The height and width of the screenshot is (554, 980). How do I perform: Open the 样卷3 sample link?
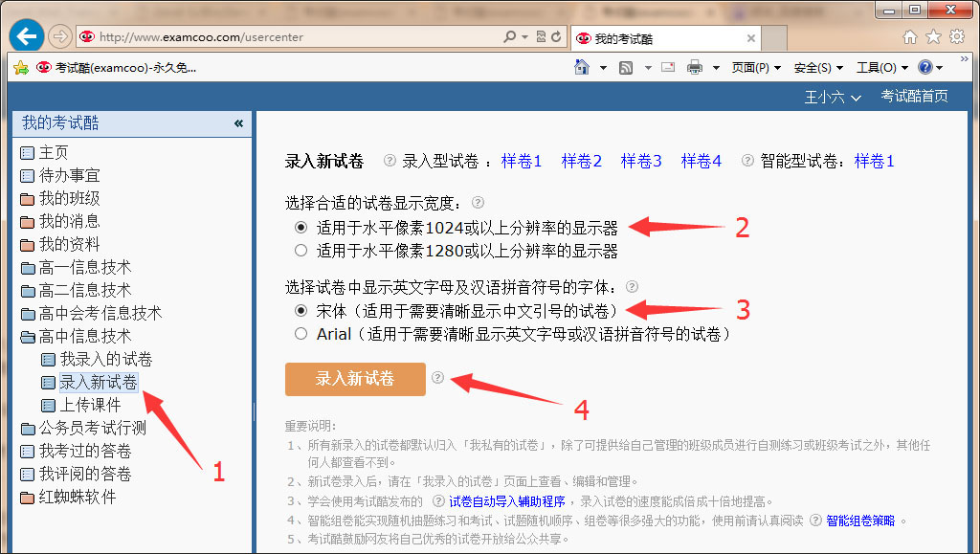tap(640, 161)
